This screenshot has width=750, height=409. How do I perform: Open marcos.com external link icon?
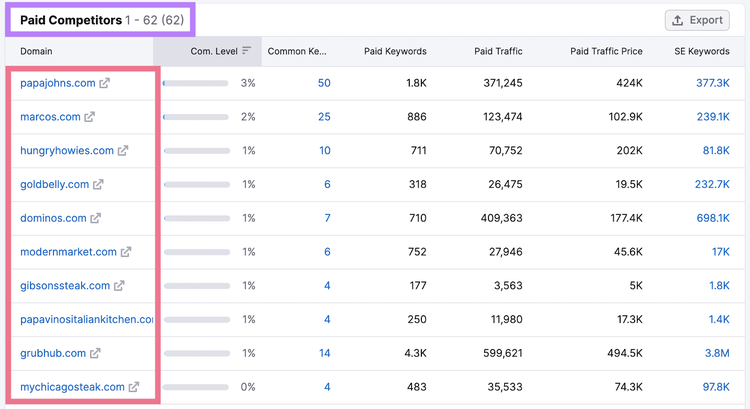click(x=89, y=117)
